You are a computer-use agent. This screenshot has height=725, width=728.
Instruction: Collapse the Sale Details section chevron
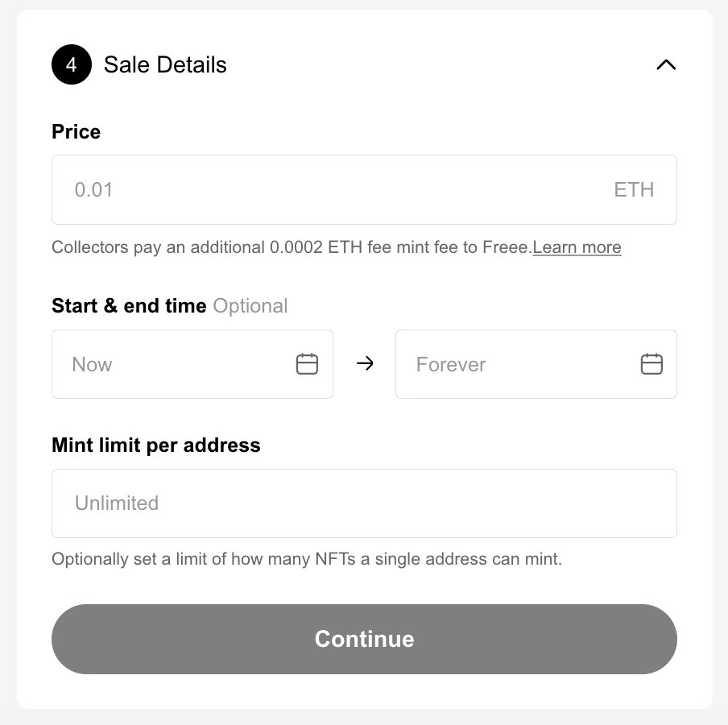(666, 64)
